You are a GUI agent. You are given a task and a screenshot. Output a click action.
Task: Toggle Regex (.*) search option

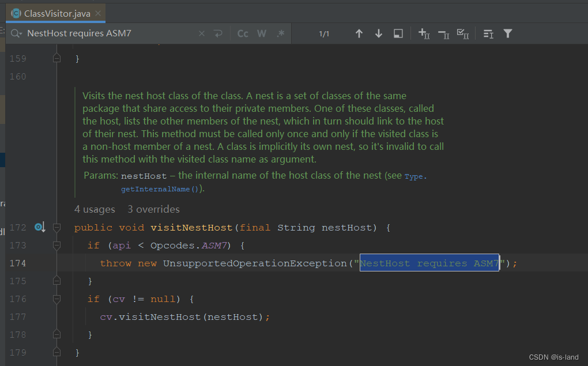pyautogui.click(x=281, y=33)
